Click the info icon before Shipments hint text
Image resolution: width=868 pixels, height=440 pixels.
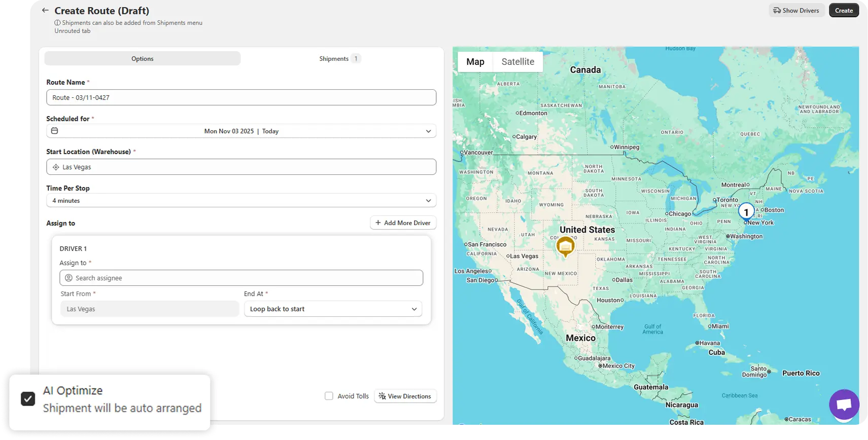click(57, 23)
